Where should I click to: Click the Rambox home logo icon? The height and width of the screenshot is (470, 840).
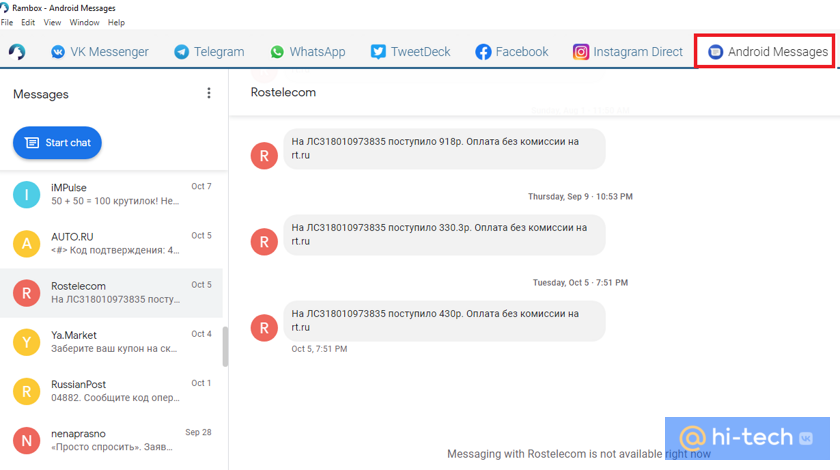(17, 51)
